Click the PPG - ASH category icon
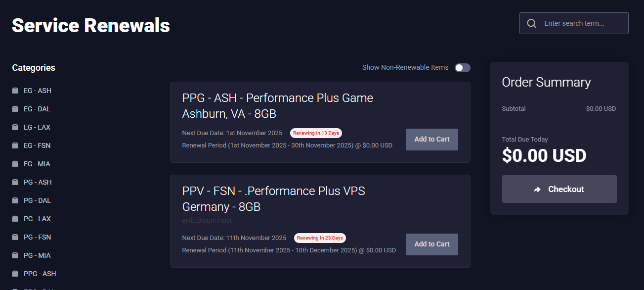The width and height of the screenshot is (644, 290). (x=15, y=274)
